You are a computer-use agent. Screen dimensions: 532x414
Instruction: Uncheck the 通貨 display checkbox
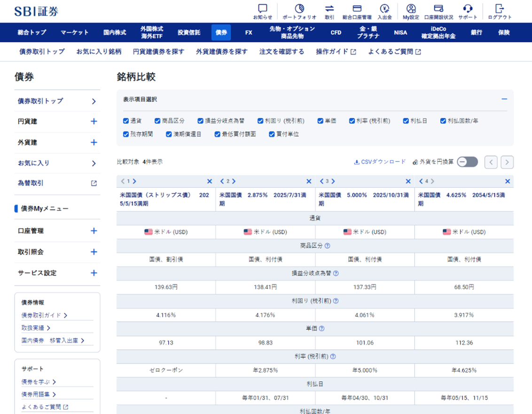(x=125, y=120)
